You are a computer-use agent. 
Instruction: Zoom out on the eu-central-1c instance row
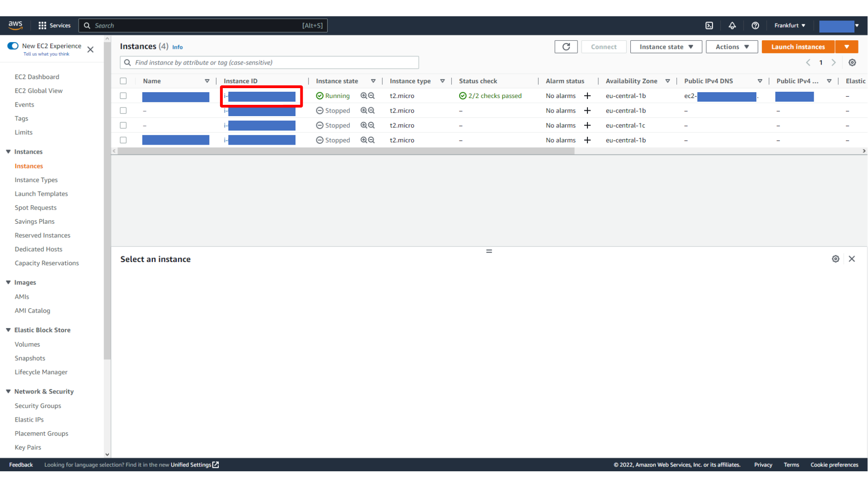pyautogui.click(x=371, y=125)
